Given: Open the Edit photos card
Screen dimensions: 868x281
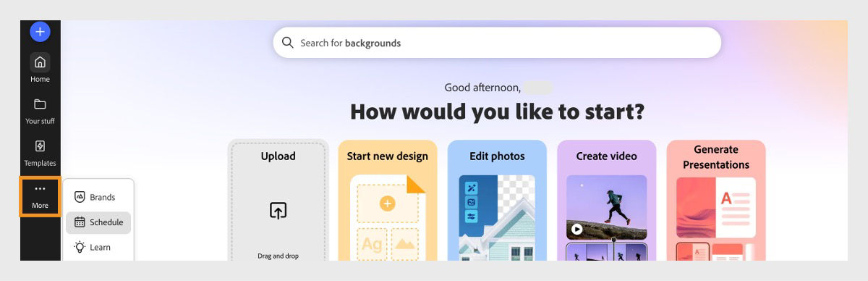Looking at the screenshot, I should tap(497, 200).
